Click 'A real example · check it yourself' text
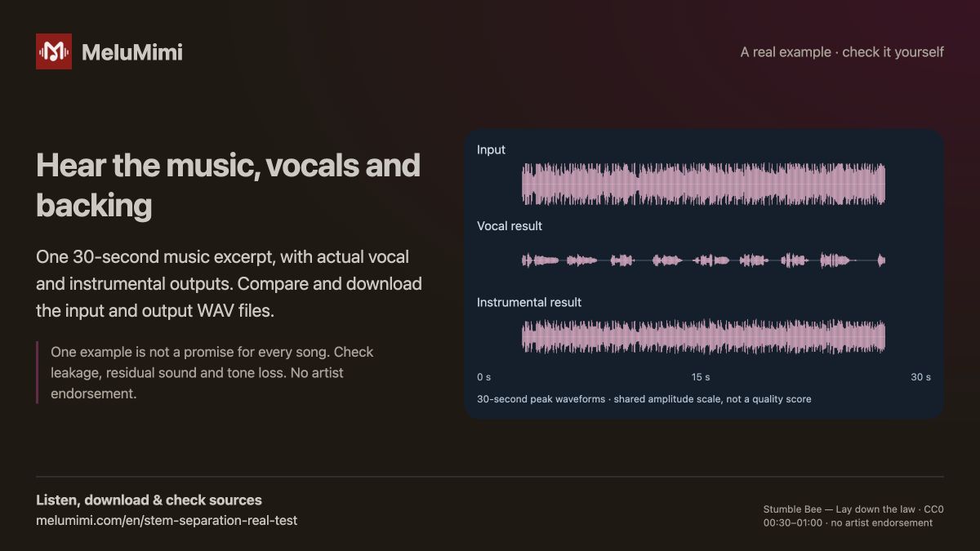This screenshot has width=980, height=551. pyautogui.click(x=842, y=52)
